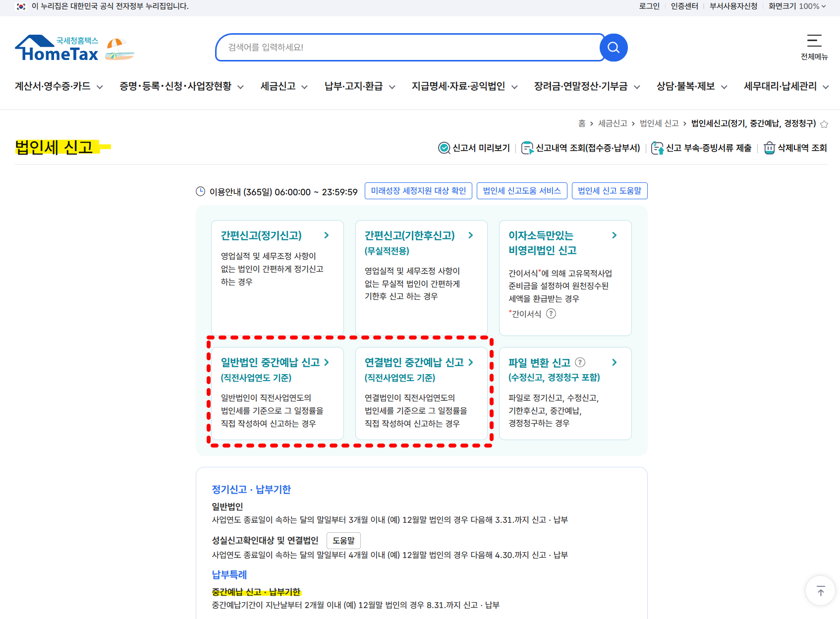Go to 홈 in the breadcrumb
840x619 pixels.
coord(582,123)
